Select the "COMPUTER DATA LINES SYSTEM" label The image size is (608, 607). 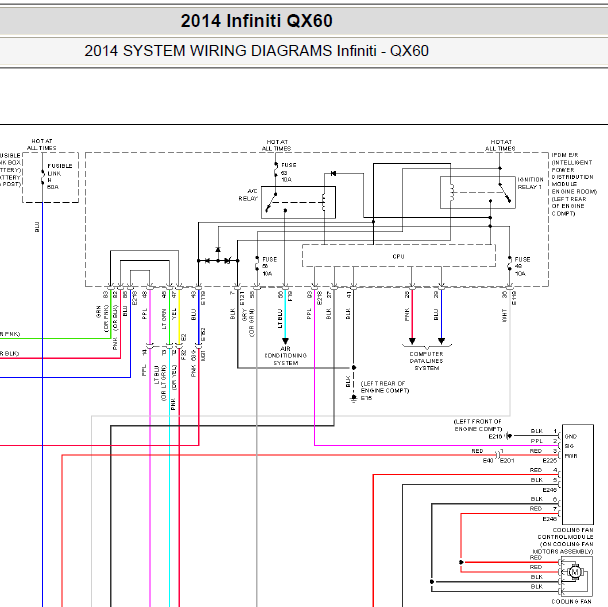[x=427, y=361]
